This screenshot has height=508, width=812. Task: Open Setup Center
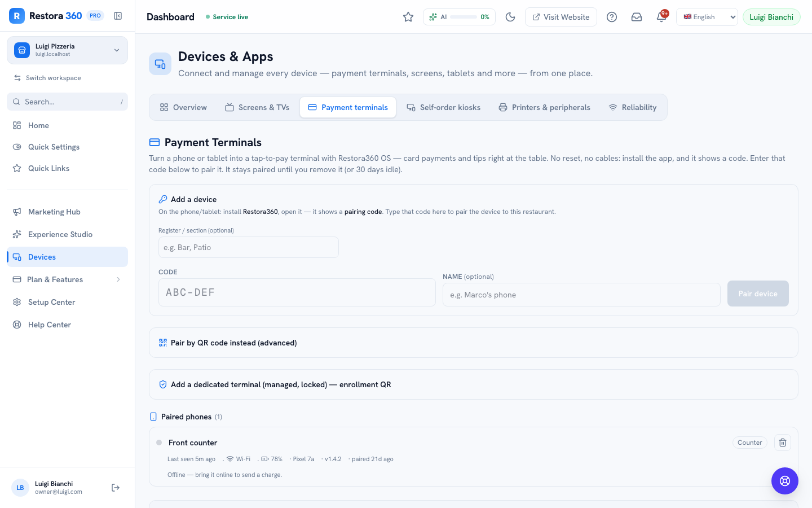click(67, 302)
